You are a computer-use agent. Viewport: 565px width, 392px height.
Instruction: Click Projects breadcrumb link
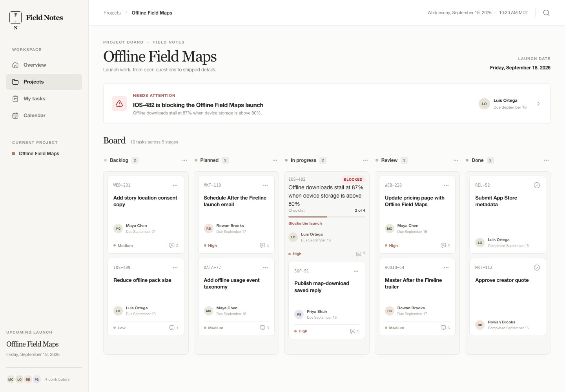tap(112, 13)
